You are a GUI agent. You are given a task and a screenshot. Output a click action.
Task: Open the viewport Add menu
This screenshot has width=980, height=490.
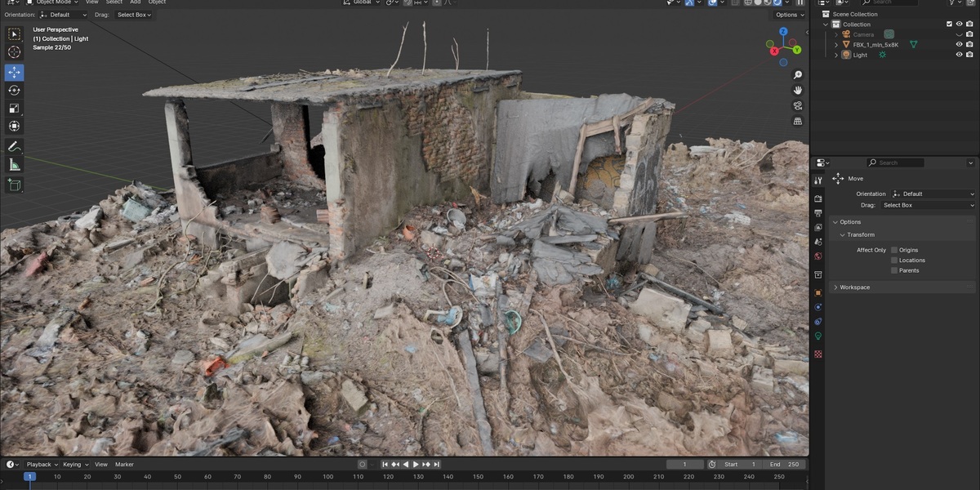[x=136, y=2]
